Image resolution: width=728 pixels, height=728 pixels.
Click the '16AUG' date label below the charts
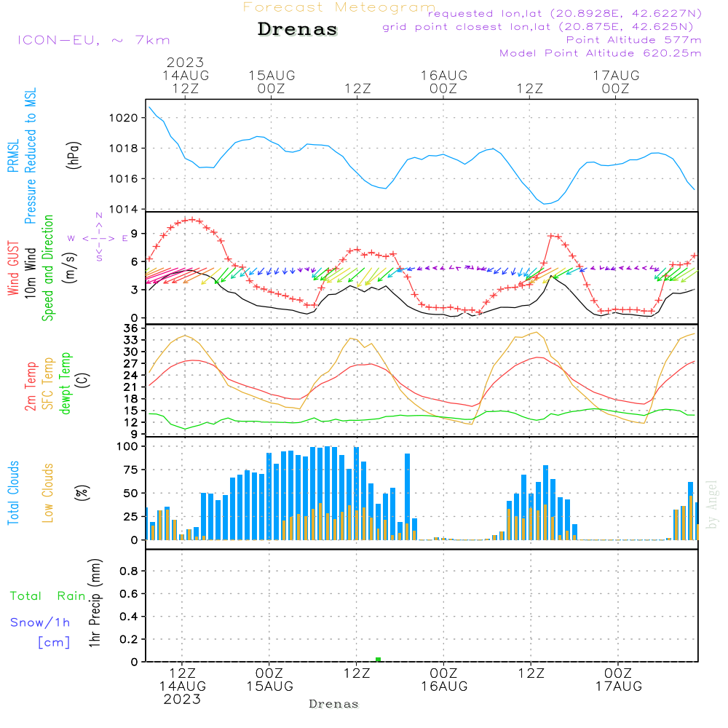(x=444, y=687)
